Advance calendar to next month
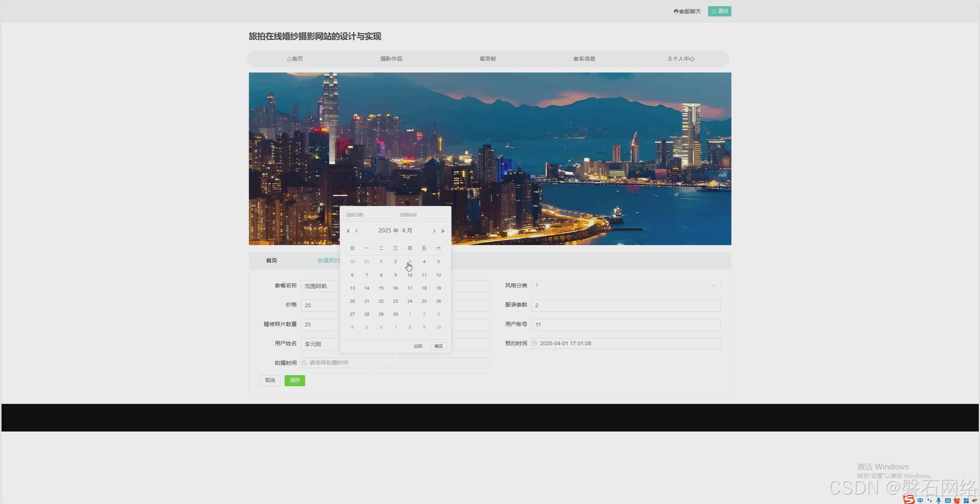The image size is (980, 504). (434, 231)
